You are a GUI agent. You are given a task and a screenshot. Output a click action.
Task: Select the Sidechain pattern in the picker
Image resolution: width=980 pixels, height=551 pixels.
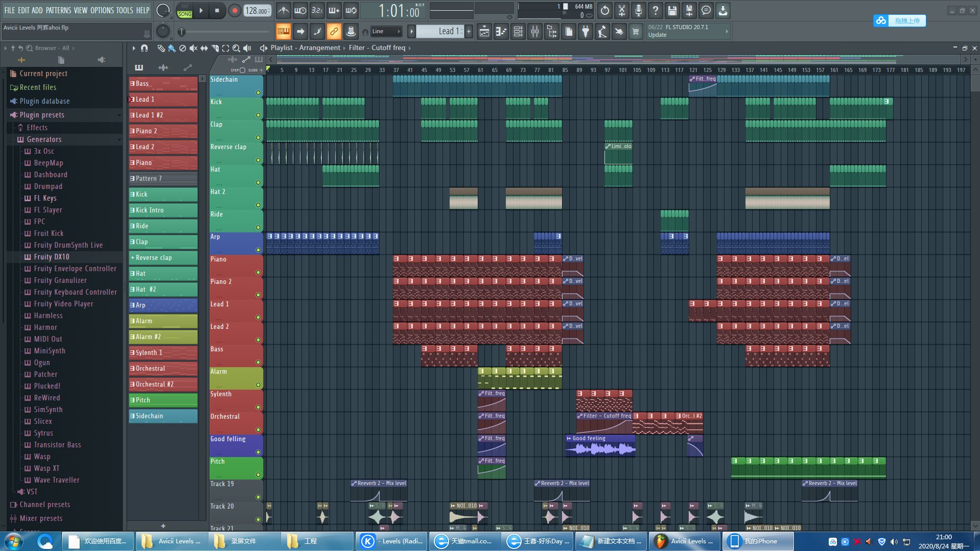tap(163, 416)
